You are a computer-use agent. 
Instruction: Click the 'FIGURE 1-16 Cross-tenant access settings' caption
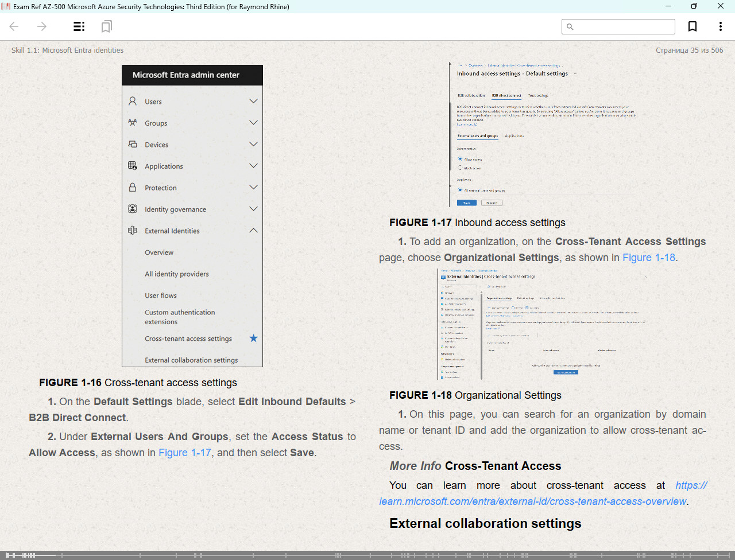(x=138, y=383)
